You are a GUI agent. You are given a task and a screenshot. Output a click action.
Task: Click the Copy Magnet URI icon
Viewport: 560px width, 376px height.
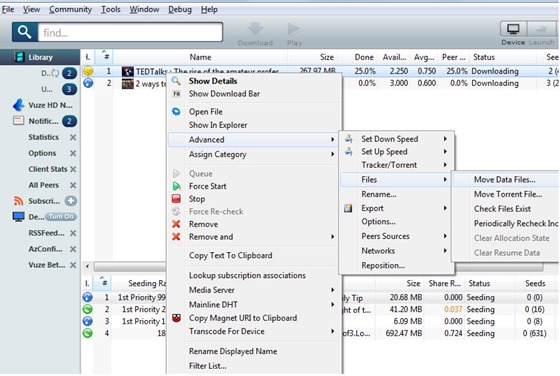[176, 318]
